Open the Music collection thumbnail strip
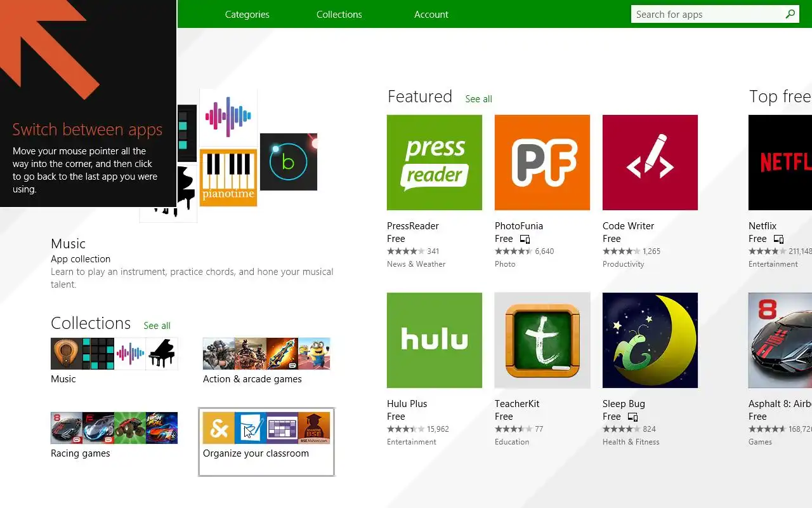This screenshot has width=812, height=508. pyautogui.click(x=114, y=354)
